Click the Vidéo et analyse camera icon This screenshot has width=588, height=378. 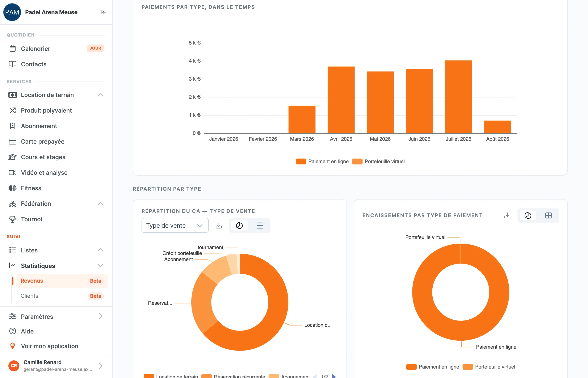pos(13,173)
